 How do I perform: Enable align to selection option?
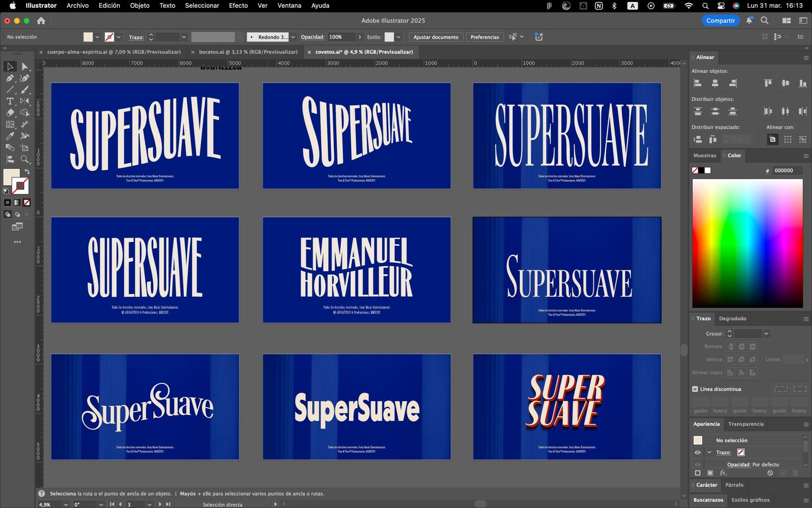[x=788, y=139]
